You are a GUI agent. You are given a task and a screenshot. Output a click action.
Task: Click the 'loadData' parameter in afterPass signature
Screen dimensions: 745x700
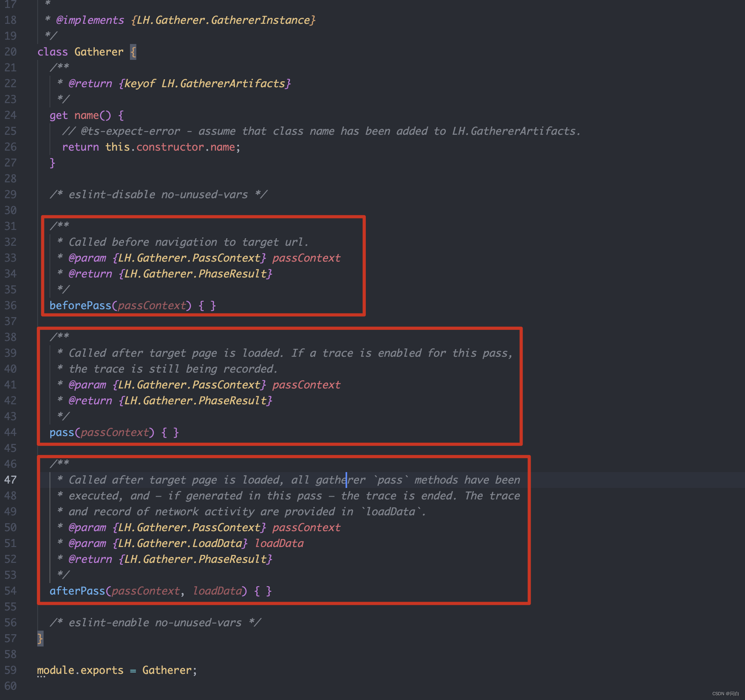pyautogui.click(x=217, y=591)
